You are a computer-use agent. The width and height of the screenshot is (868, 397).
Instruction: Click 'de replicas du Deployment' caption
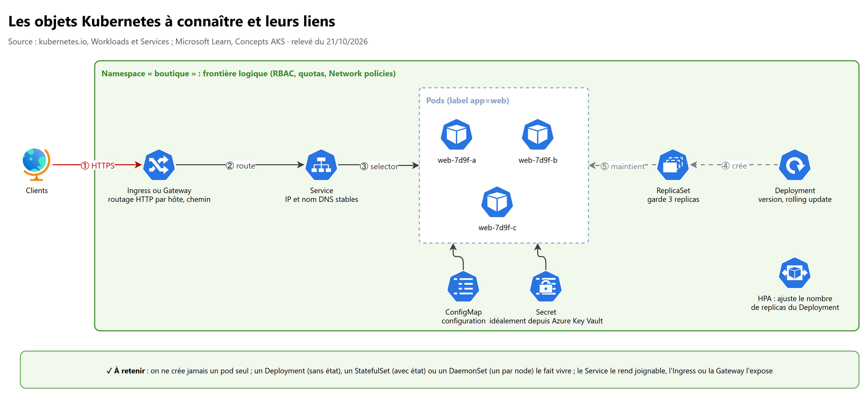795,307
